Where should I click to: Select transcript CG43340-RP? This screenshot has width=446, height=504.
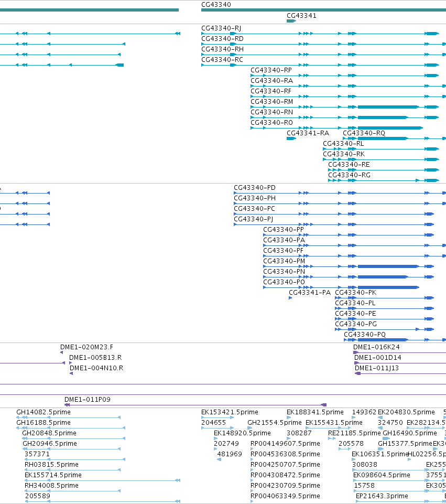(x=271, y=70)
